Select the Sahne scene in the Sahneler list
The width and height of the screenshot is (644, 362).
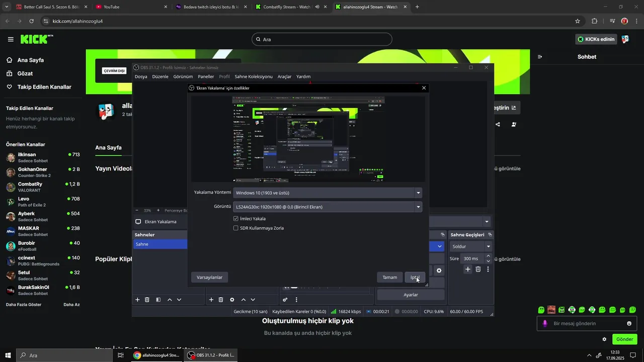click(x=160, y=244)
